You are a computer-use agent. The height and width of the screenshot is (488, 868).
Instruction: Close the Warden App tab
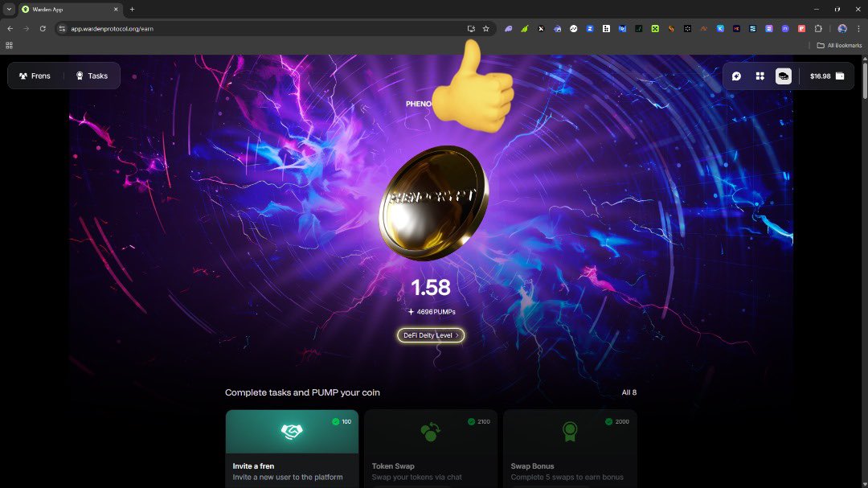tap(116, 10)
